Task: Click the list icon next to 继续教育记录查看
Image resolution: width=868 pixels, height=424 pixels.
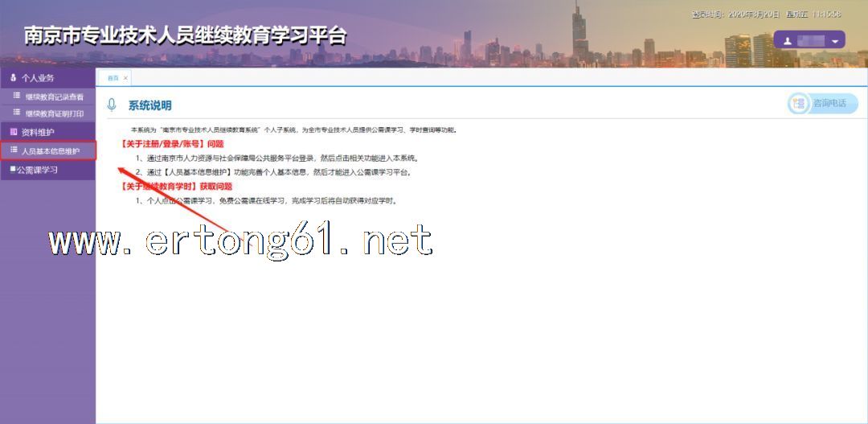Action: point(15,96)
